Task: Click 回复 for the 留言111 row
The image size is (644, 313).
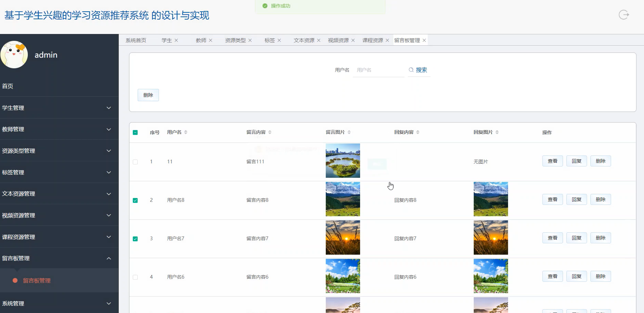Action: 577,161
